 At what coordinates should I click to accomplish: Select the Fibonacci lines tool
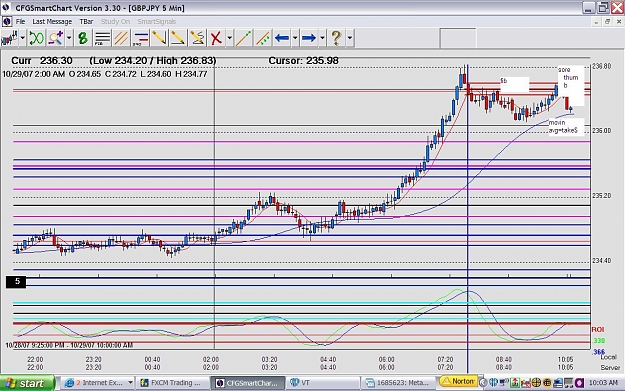(x=102, y=38)
